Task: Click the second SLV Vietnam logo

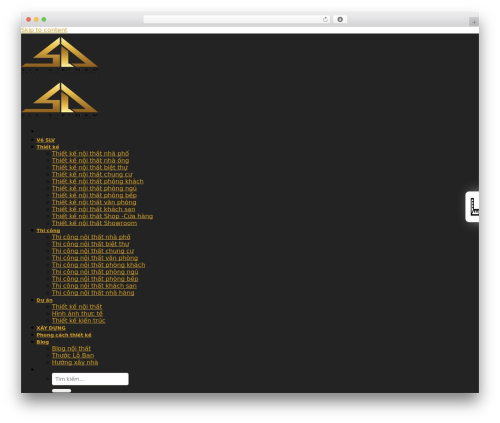Action: click(x=60, y=100)
